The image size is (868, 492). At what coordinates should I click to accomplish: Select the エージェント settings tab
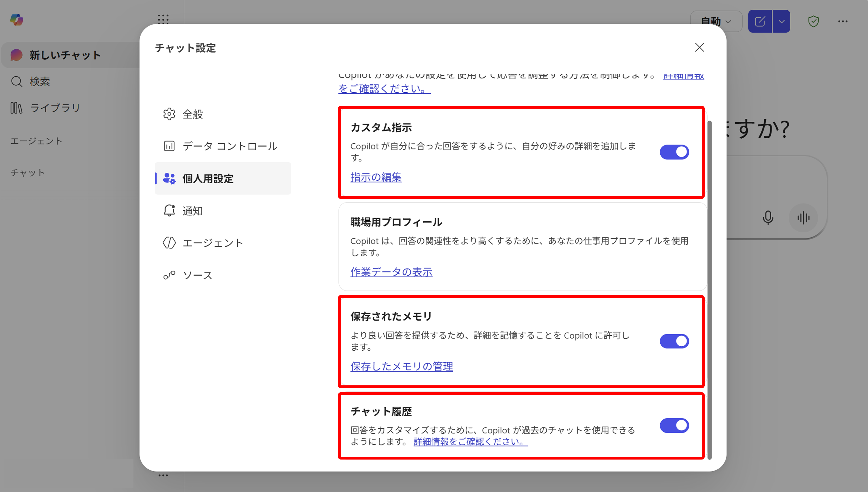[x=223, y=243]
